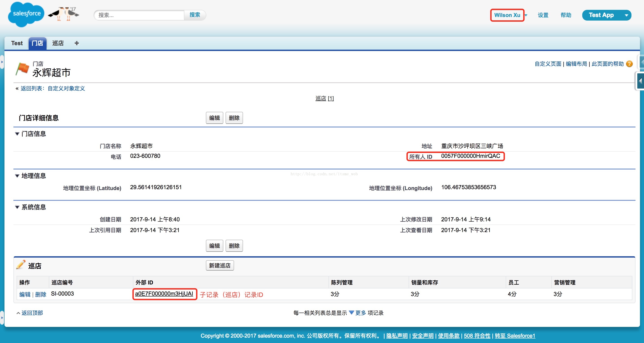Collapse the 系统信息 section
The width and height of the screenshot is (644, 343).
[x=17, y=207]
